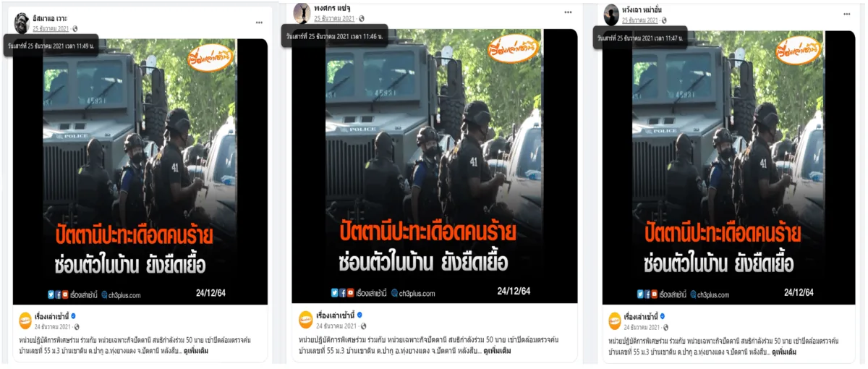Click the public globe icon on พงศกร's post
The image size is (868, 369).
[x=362, y=19]
